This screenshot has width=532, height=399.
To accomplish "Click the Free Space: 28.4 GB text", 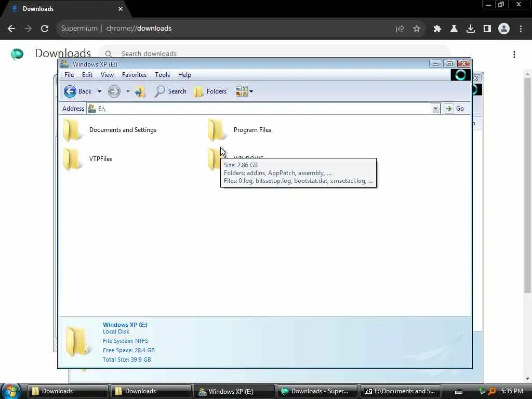I will tap(129, 350).
